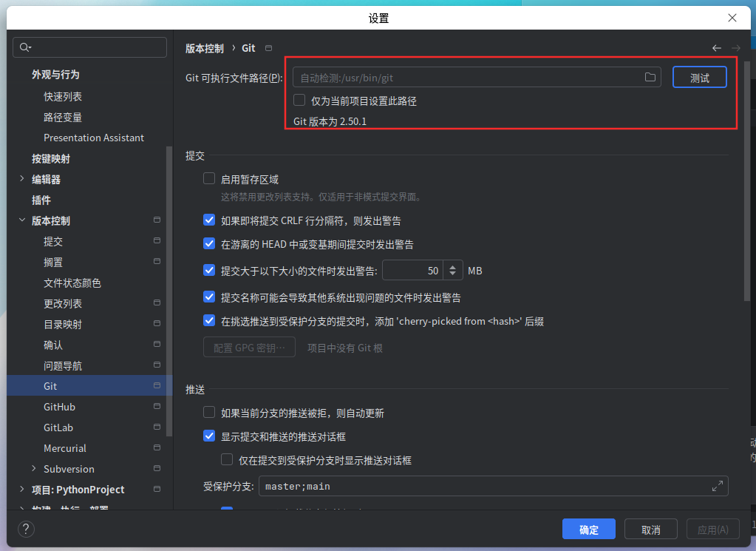Enable 启用暂存区域 checkbox
The width and height of the screenshot is (756, 551).
click(208, 178)
